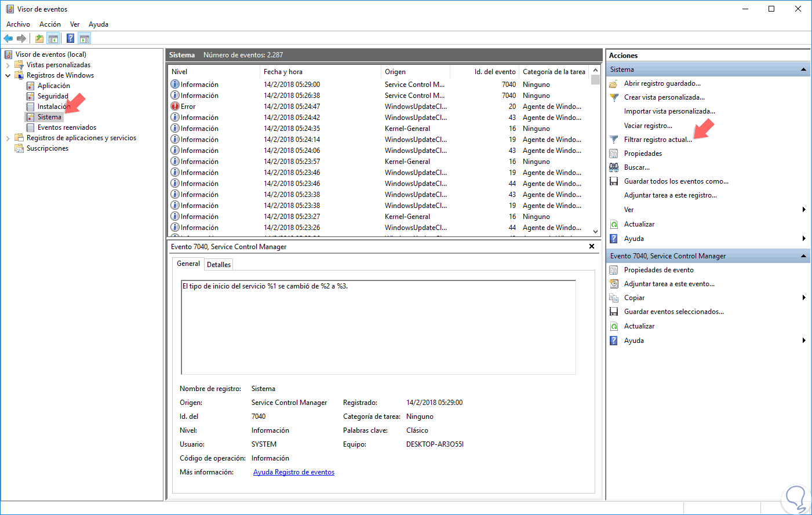
Task: Click the event description text box
Action: click(378, 327)
